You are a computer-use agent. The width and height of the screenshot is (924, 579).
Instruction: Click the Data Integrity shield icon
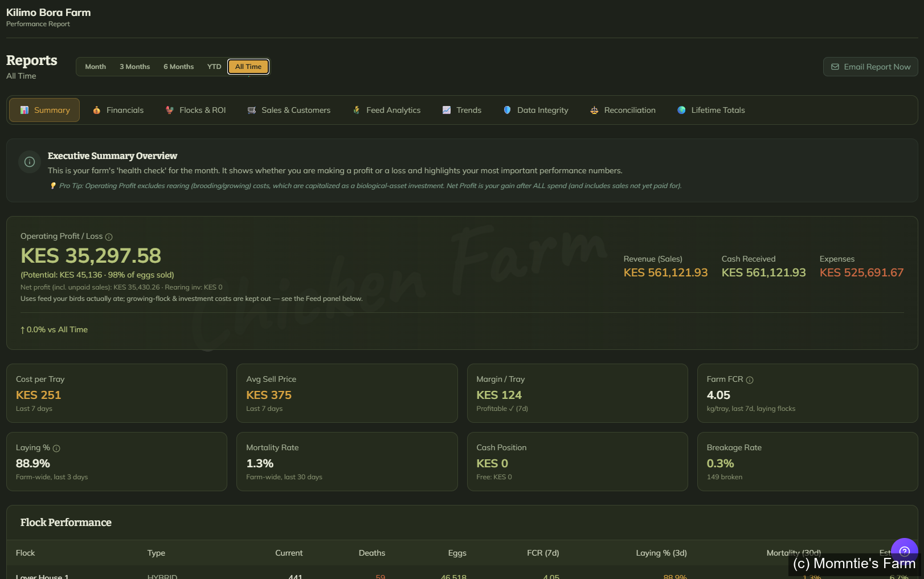tap(507, 110)
